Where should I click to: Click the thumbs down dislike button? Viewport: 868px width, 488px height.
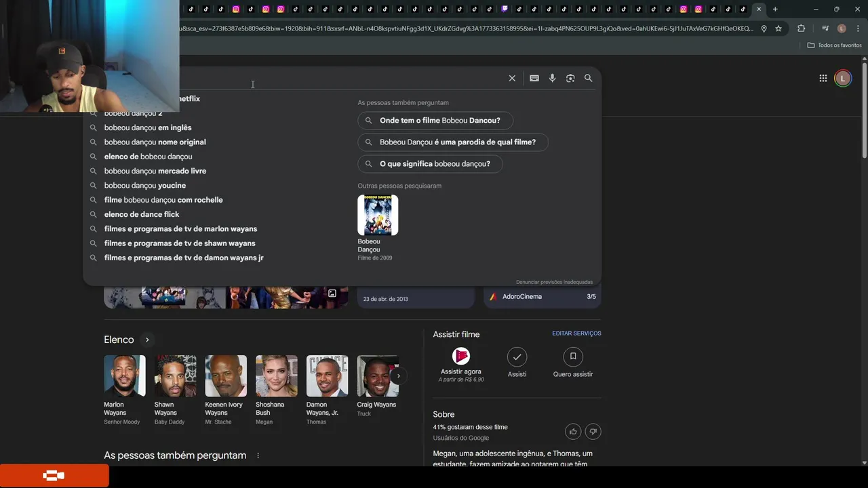[593, 431]
